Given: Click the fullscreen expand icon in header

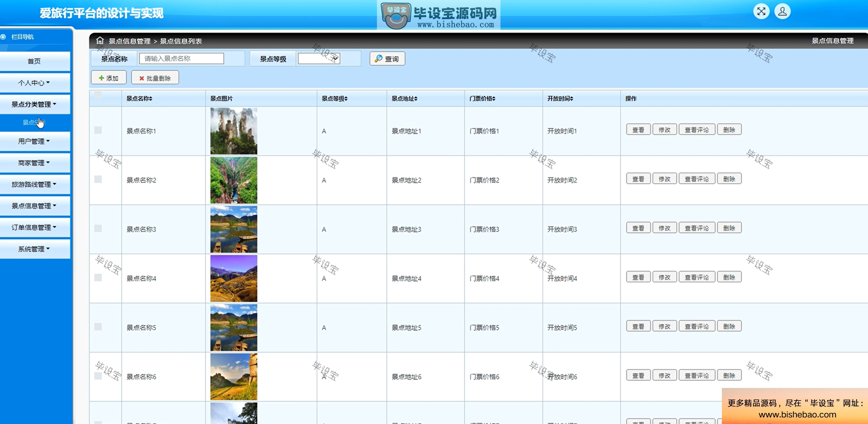Looking at the screenshot, I should click(761, 12).
